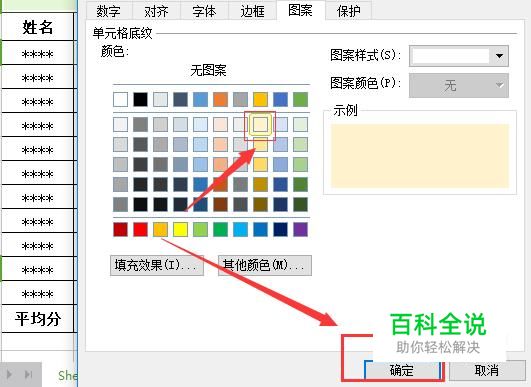Viewport: 531px width, 387px height.
Task: Pick the emerald green swatch in bottom row
Action: (x=220, y=229)
